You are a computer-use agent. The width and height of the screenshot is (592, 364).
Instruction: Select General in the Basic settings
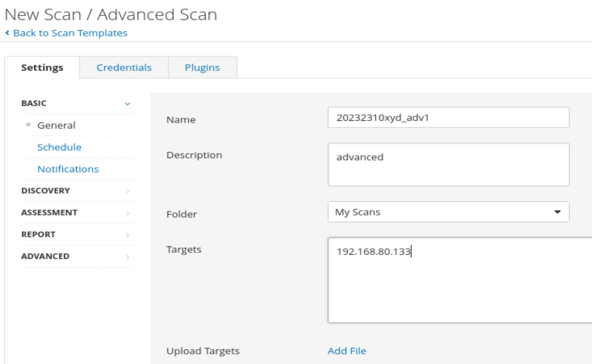click(57, 125)
